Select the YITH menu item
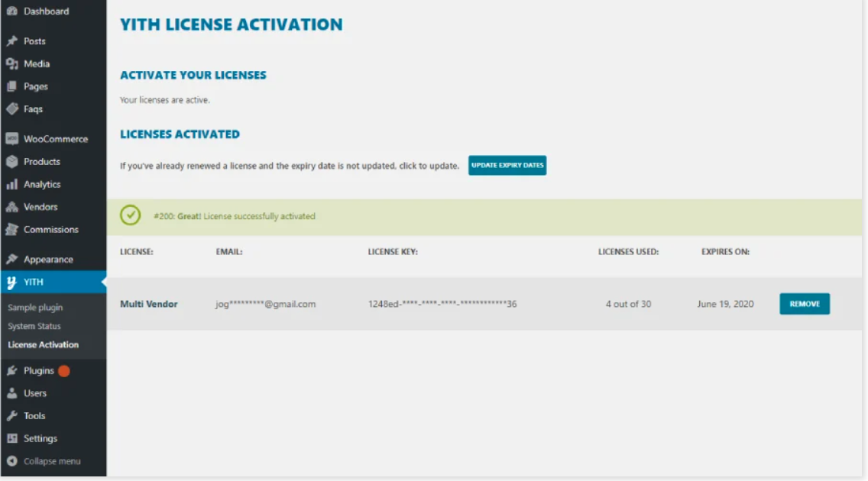868x481 pixels. click(x=53, y=282)
